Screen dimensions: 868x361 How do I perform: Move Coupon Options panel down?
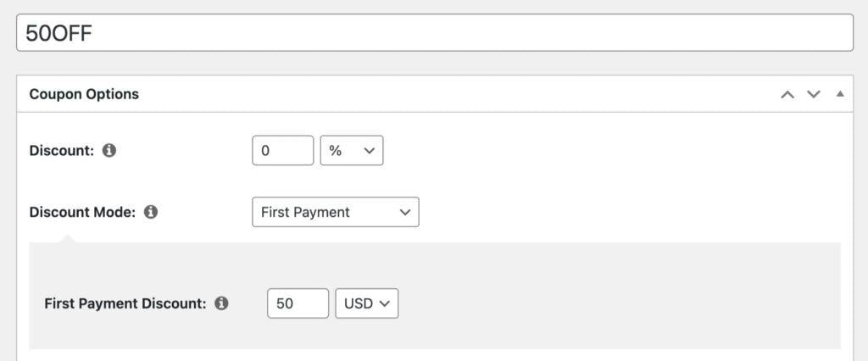tap(814, 94)
